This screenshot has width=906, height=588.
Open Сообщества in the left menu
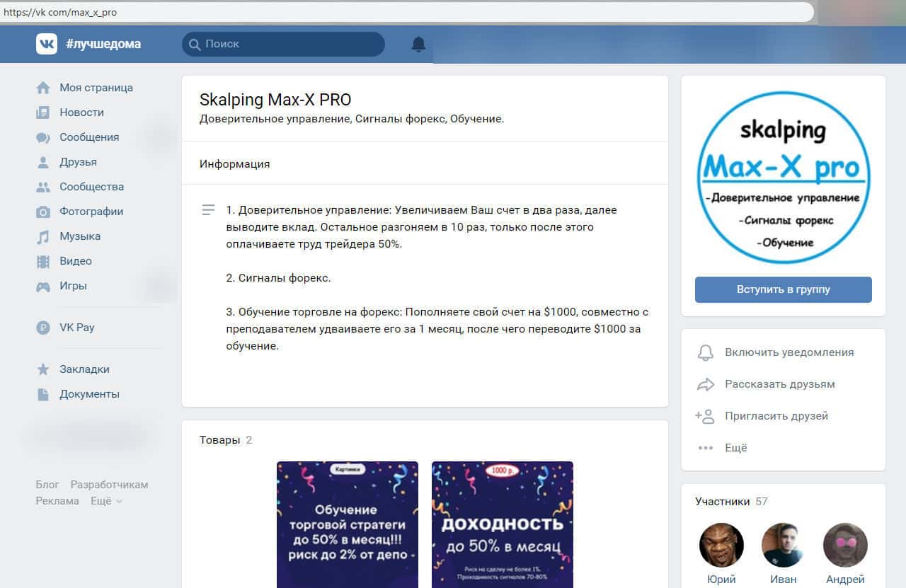tap(91, 187)
